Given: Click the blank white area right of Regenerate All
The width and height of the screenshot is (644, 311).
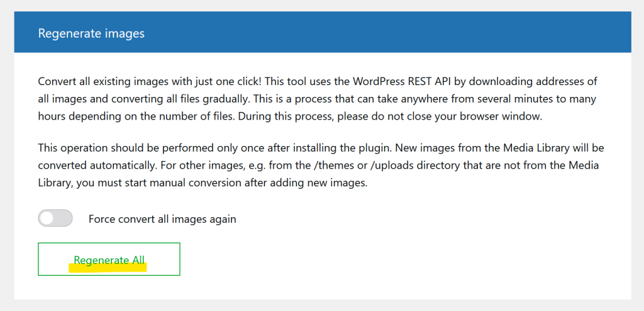Looking at the screenshot, I should pyautogui.click(x=402, y=259).
